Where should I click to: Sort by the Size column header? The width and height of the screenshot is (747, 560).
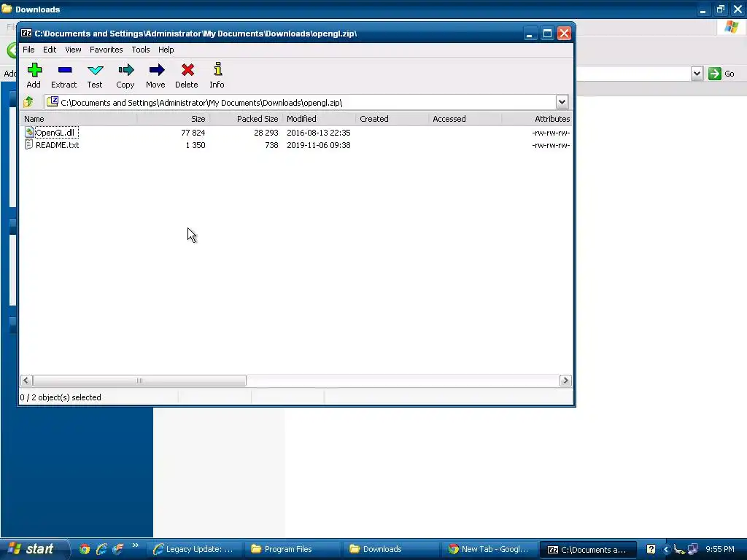174,119
